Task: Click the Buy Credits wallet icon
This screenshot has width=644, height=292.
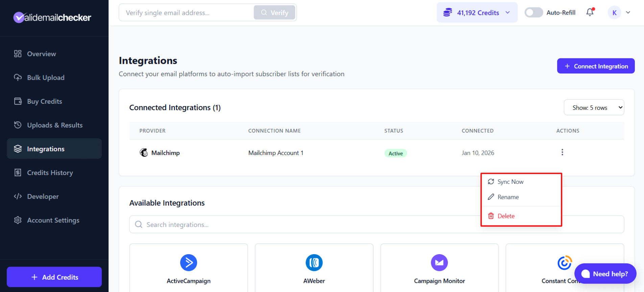Action: coord(18,101)
